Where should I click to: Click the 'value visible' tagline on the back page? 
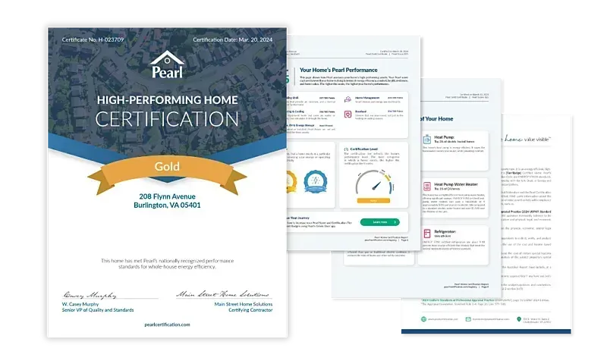(537, 139)
